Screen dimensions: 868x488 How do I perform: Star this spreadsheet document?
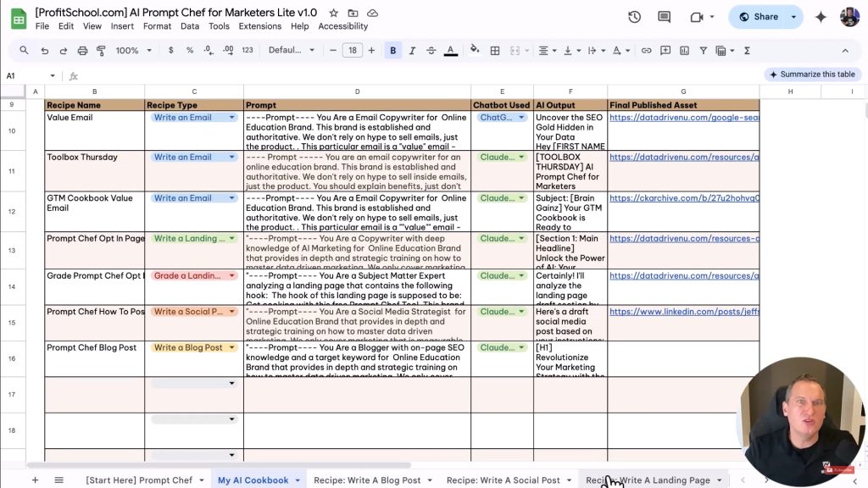tap(333, 13)
